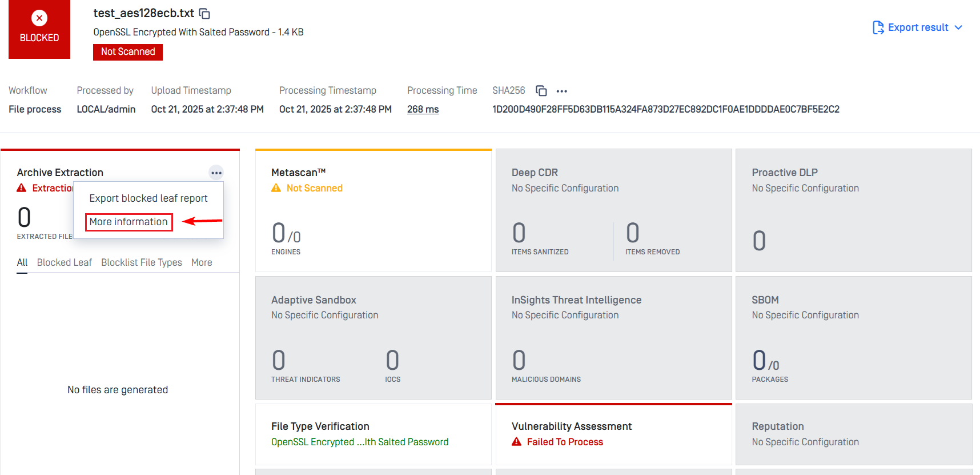Click the Archive Extraction three-dot menu
980x475 pixels.
[x=216, y=173]
